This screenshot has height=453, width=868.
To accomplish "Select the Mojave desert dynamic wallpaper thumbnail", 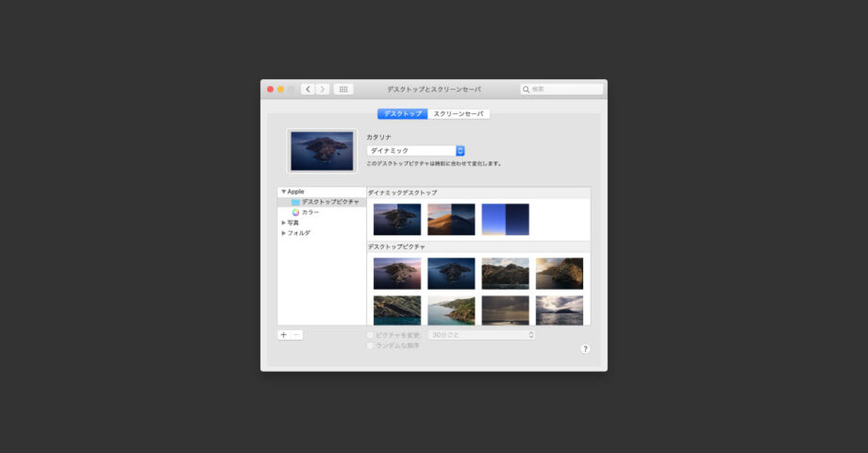I will 451,219.
